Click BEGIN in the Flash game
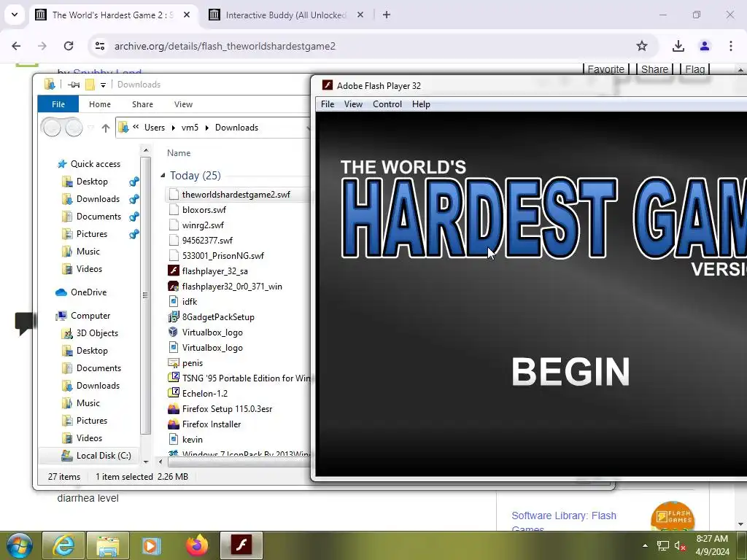747x560 pixels. coord(570,372)
